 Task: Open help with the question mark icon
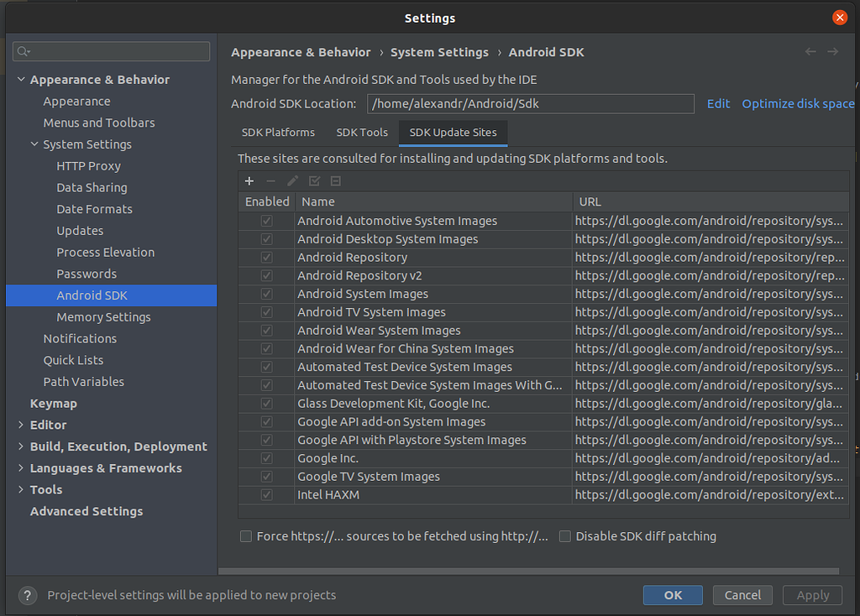pos(28,596)
